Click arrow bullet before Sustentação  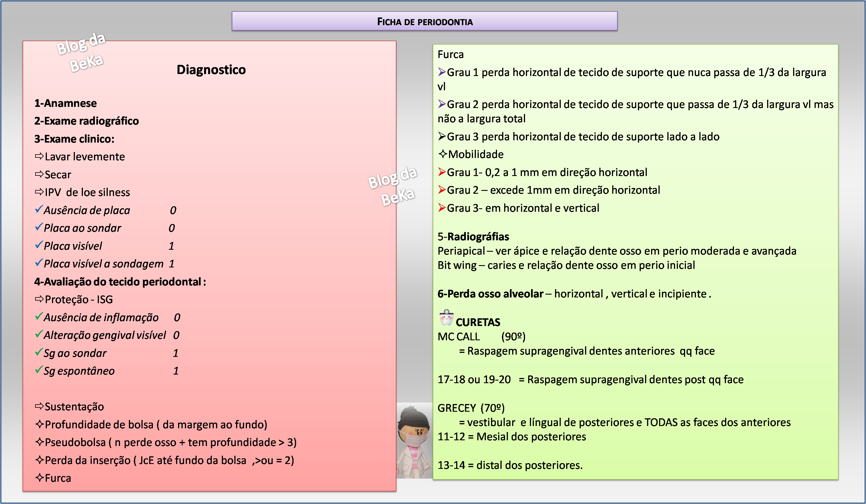(x=39, y=407)
